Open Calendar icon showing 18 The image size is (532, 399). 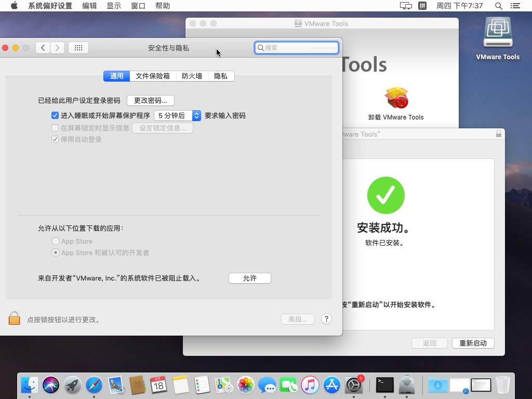tap(159, 385)
